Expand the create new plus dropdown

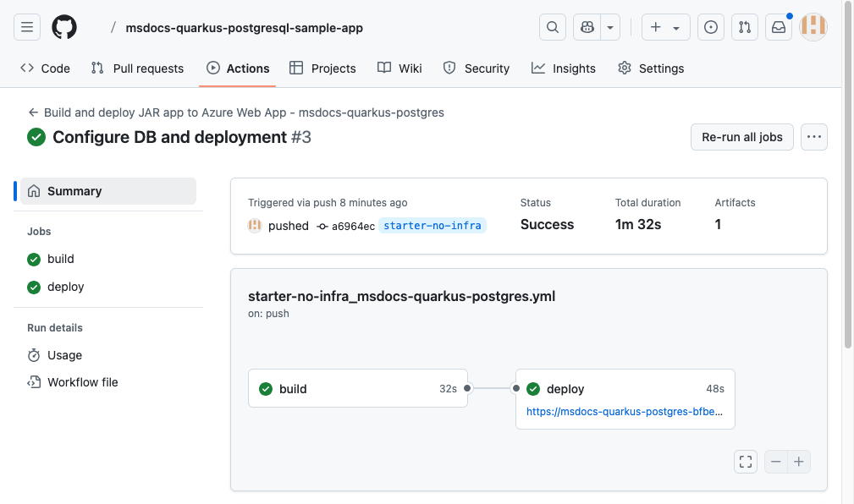click(665, 27)
